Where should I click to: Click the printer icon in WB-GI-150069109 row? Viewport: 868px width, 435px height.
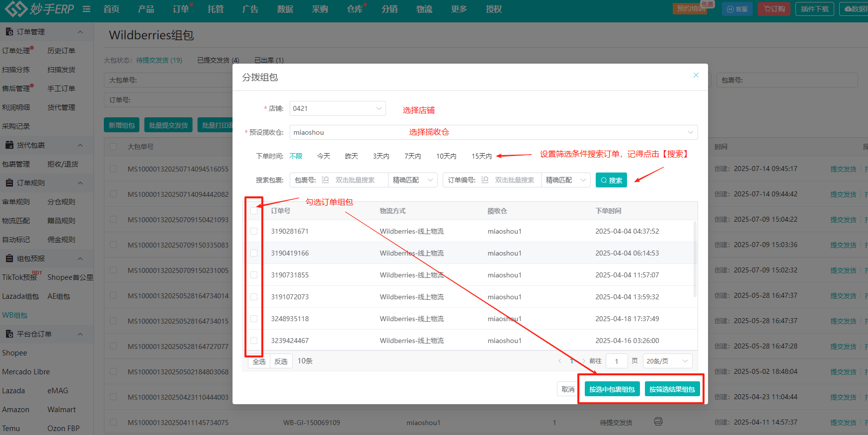tap(658, 422)
